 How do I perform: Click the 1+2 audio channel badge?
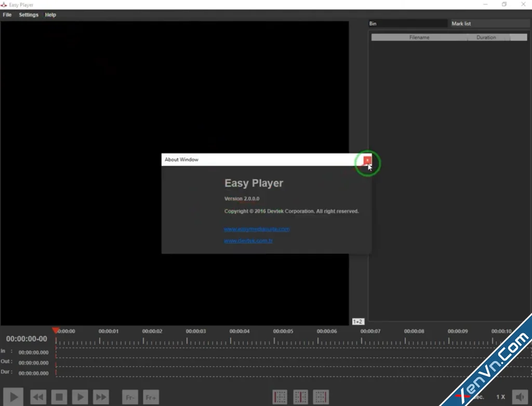click(358, 321)
